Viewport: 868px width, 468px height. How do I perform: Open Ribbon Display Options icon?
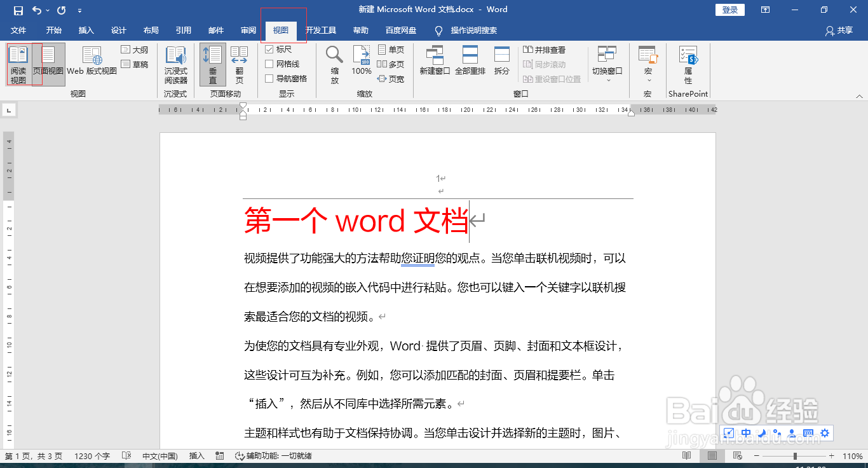[x=766, y=10]
